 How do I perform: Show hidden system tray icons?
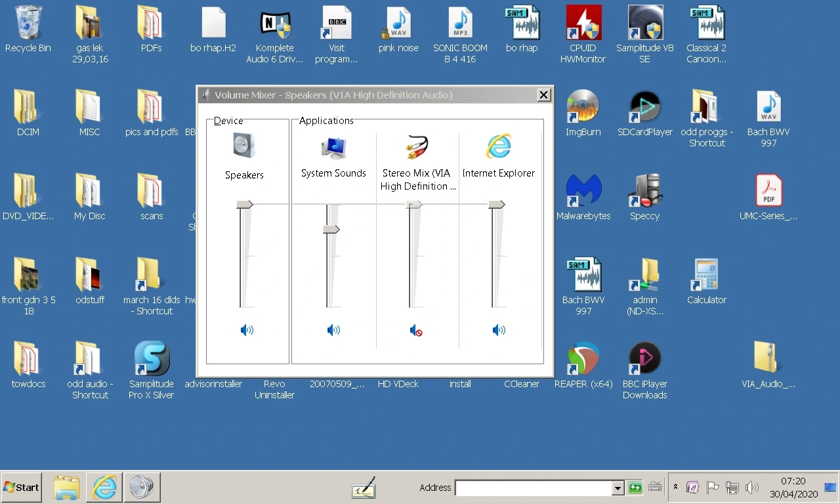(x=675, y=487)
